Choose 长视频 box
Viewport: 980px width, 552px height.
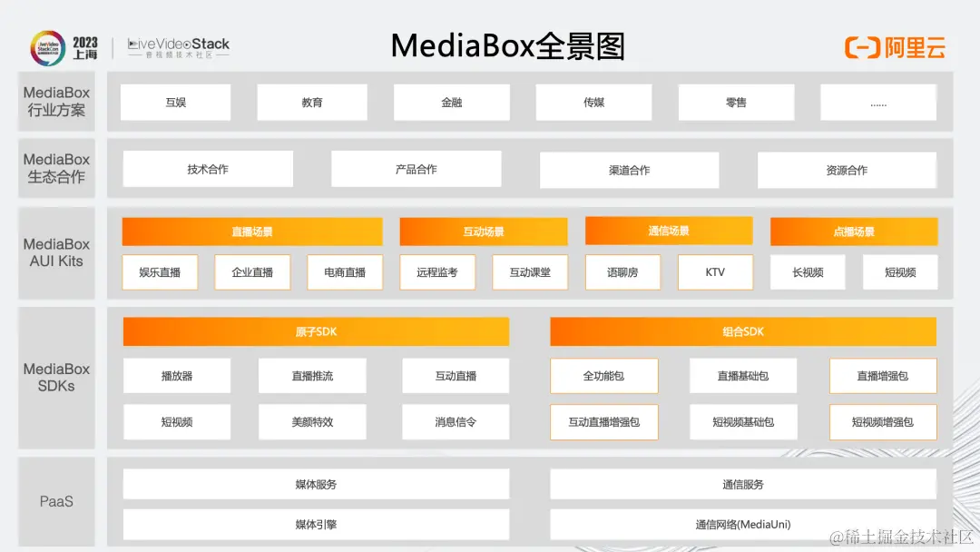pos(808,272)
